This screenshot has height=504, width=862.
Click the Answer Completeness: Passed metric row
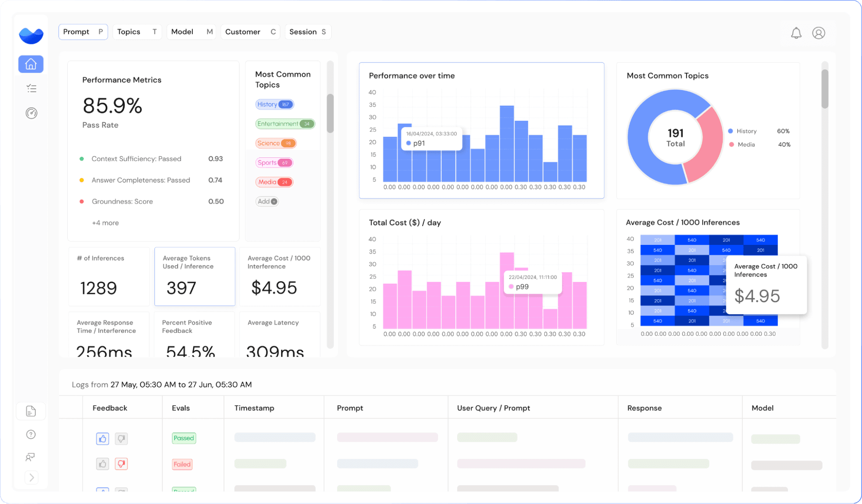click(151, 180)
